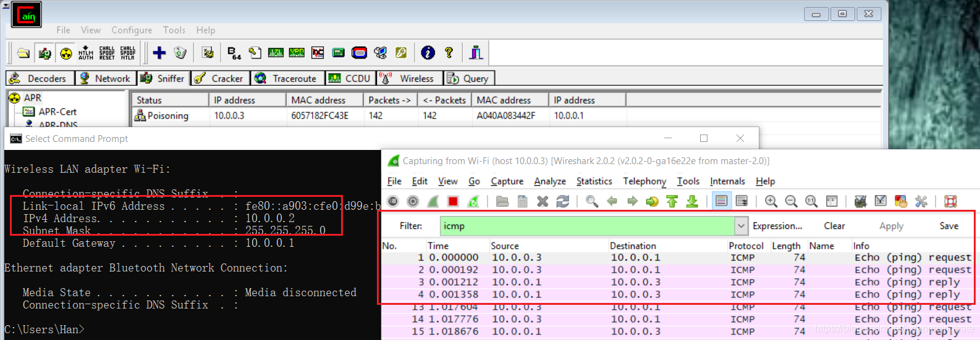Switch to the Decoders tab
The height and width of the screenshot is (340, 980).
[x=40, y=78]
